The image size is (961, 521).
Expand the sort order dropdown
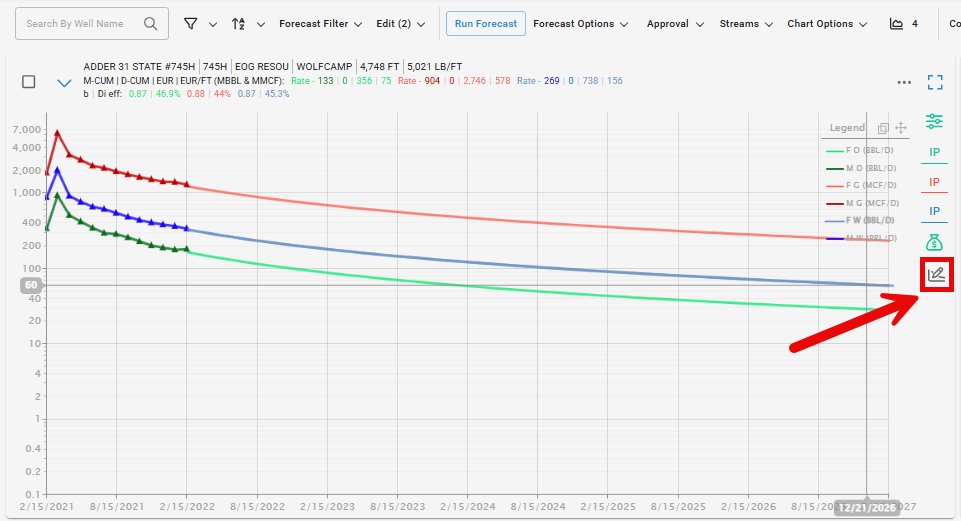point(248,24)
